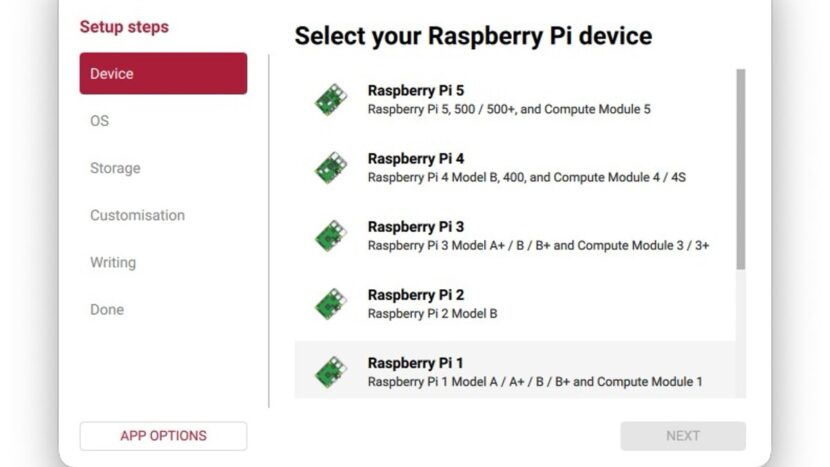The image size is (830, 467).
Task: Choose Raspberry Pi 2 Model B description
Action: [432, 313]
